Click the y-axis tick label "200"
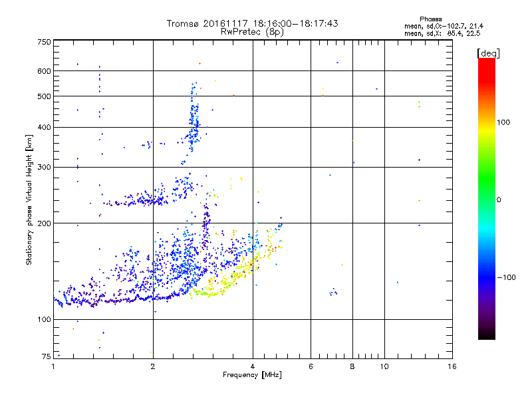532x399 pixels. 44,223
